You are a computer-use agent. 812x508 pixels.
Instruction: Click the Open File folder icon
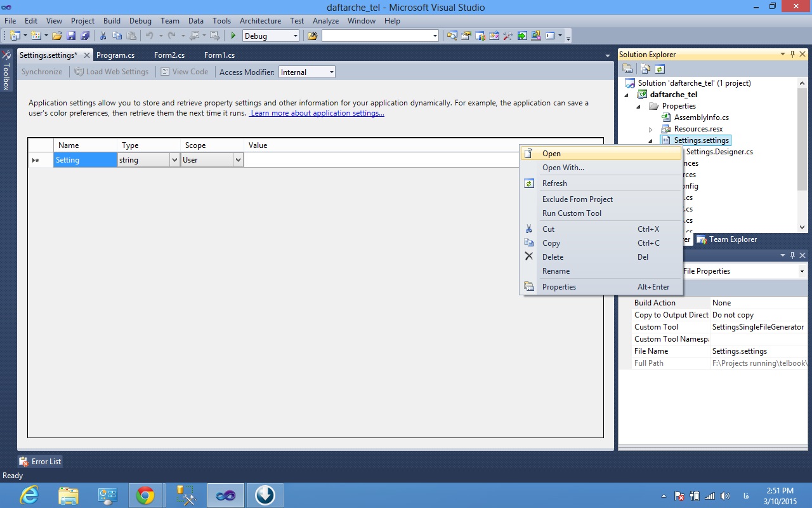pos(57,36)
